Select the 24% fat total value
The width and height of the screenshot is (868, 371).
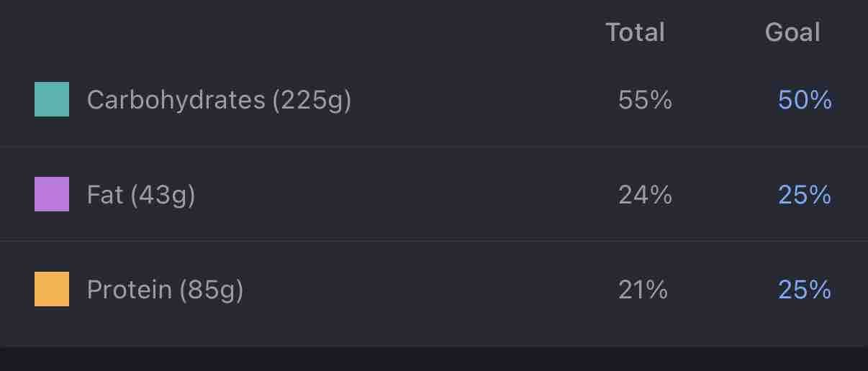pos(645,195)
